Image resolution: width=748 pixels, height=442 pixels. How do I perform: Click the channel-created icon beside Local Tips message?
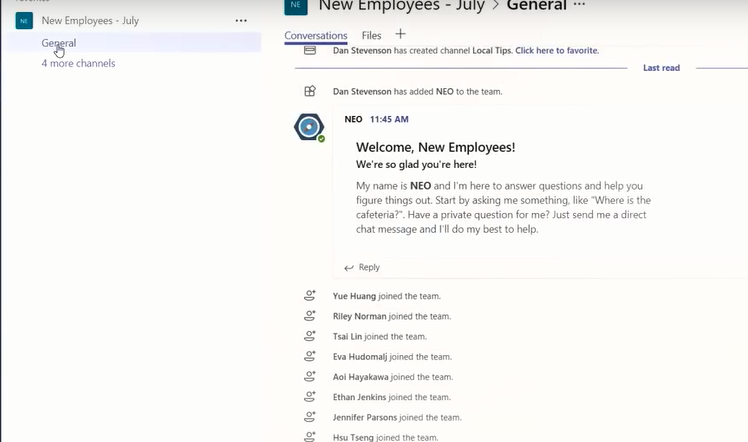click(310, 50)
